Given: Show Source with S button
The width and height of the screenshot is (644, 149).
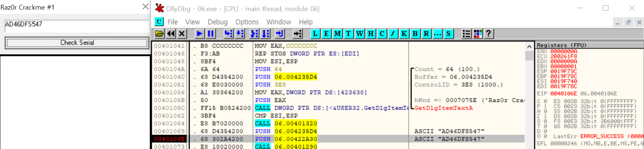Looking at the screenshot, I should (449, 34).
